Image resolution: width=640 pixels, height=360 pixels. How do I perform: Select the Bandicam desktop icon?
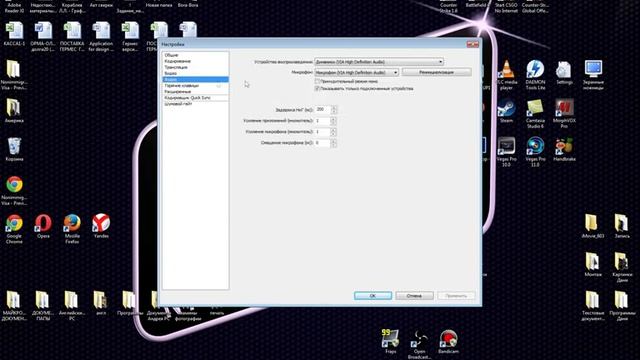pyautogui.click(x=448, y=339)
